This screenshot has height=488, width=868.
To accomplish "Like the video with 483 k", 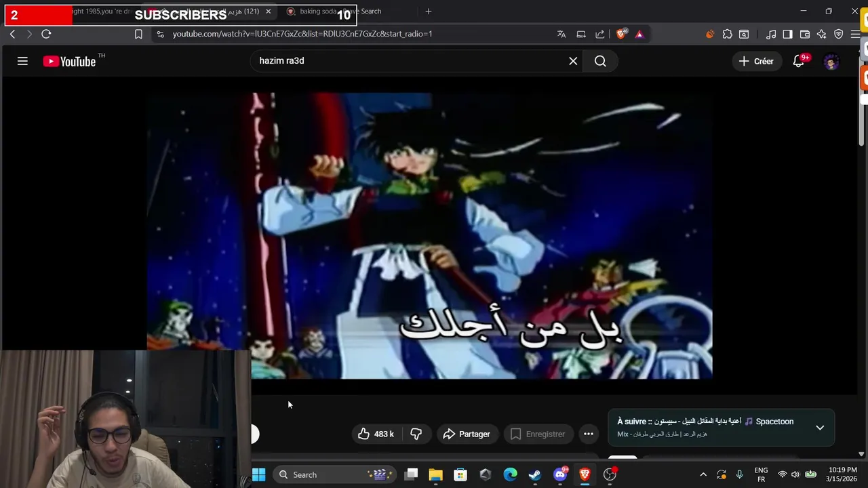I will point(376,434).
